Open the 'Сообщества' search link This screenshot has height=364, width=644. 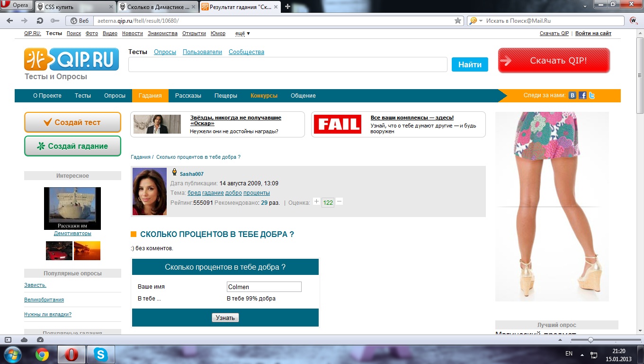[246, 52]
